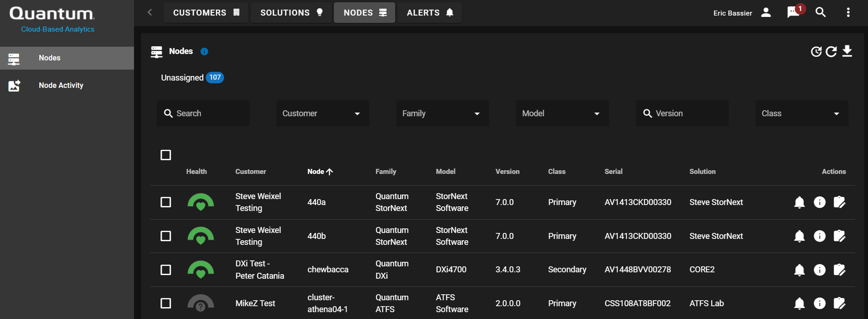The width and height of the screenshot is (868, 319).
Task: Expand the Customer filter dropdown
Action: (x=322, y=114)
